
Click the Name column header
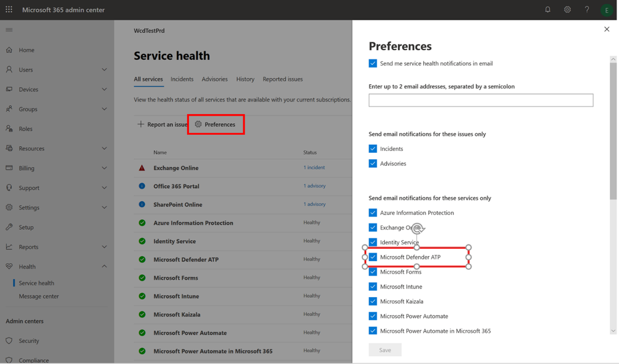click(160, 153)
